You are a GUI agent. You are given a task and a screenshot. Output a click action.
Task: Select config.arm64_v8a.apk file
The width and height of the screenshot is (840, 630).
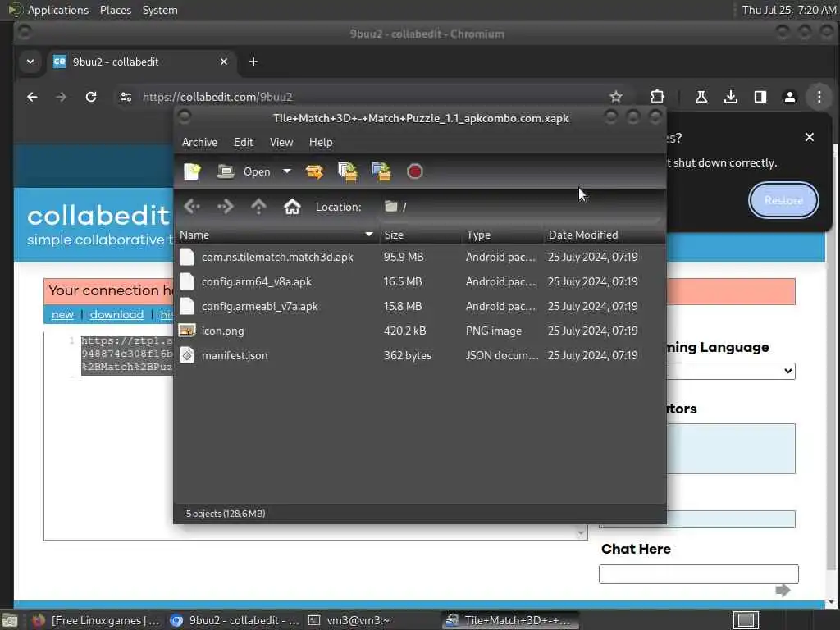[x=420, y=282]
